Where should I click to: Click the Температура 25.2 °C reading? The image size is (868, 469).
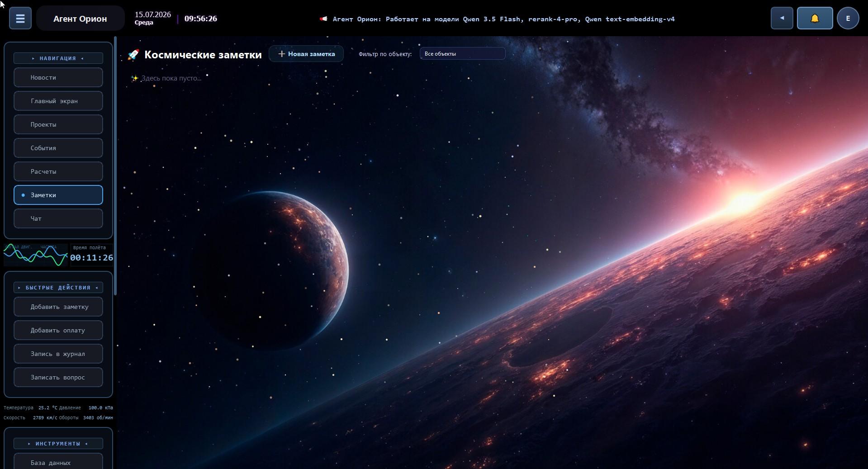coord(30,407)
